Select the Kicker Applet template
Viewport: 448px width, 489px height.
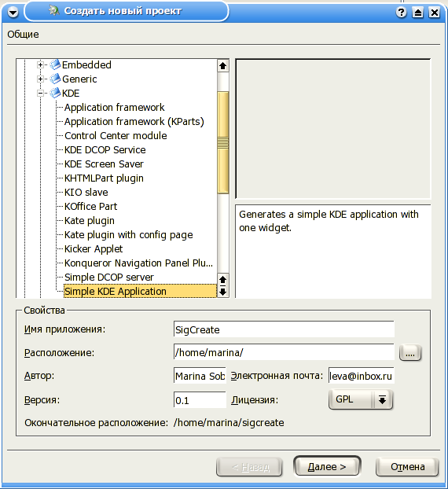(x=94, y=249)
